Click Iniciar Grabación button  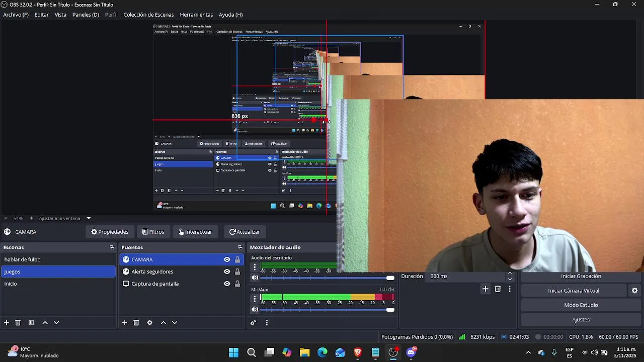point(581,277)
